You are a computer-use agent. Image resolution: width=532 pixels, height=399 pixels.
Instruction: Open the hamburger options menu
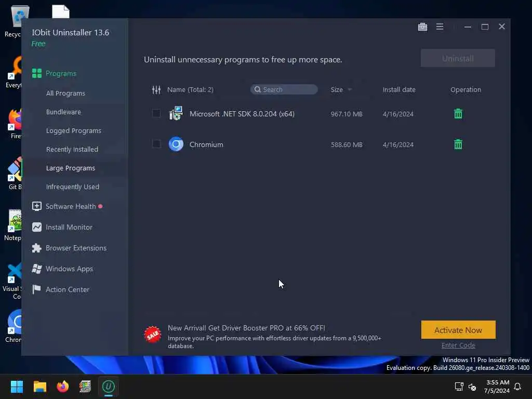pyautogui.click(x=440, y=26)
